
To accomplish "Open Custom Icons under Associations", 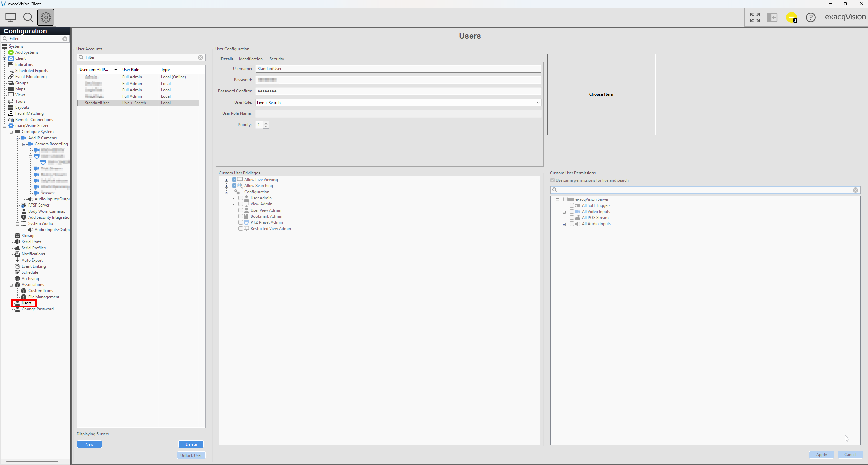I will pos(40,291).
